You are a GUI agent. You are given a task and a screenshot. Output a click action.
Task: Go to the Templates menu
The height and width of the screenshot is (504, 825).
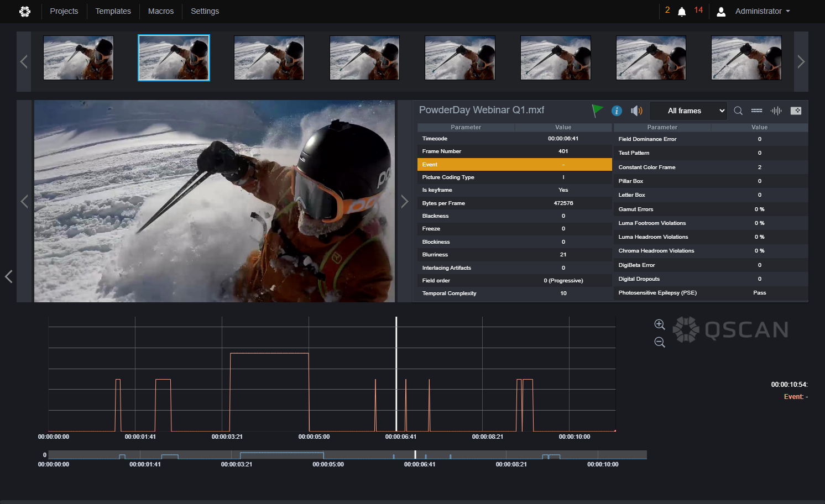[x=113, y=11]
